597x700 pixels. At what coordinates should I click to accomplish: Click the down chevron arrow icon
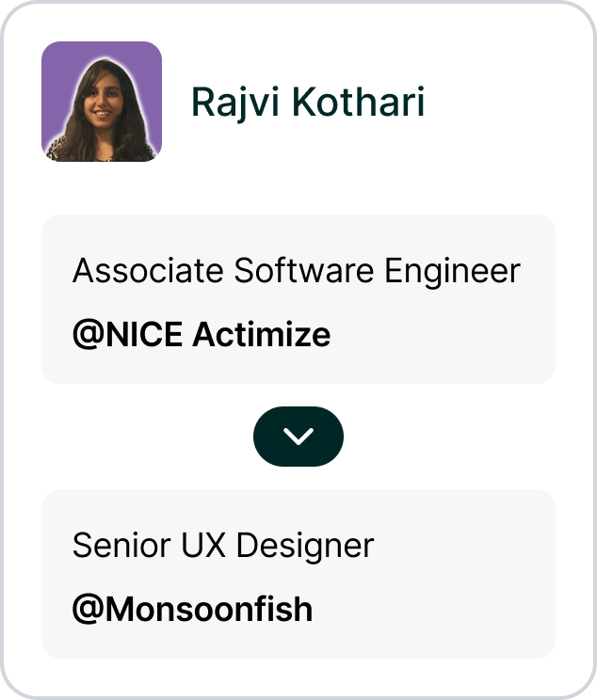click(x=298, y=437)
